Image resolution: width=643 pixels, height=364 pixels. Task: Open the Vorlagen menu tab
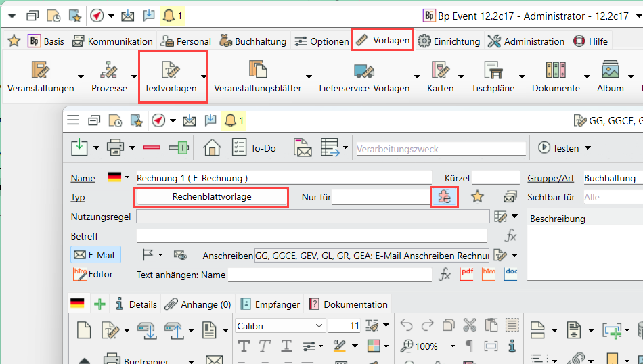click(x=382, y=41)
